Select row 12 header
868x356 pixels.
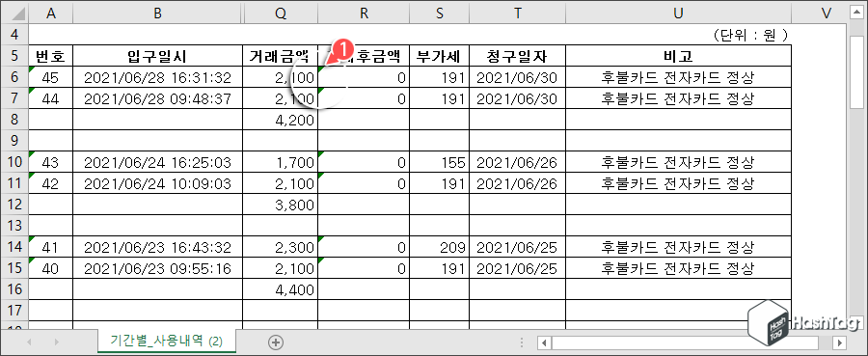(14, 205)
